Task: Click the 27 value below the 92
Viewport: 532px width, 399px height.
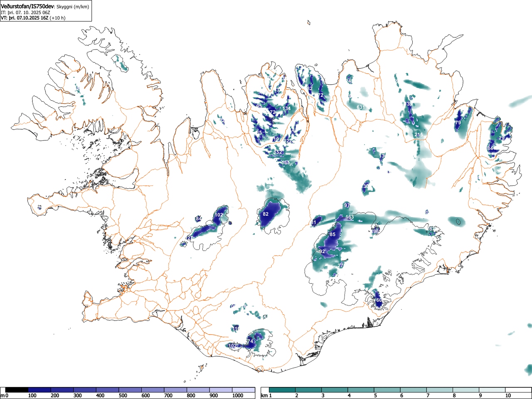Action: coord(341,265)
